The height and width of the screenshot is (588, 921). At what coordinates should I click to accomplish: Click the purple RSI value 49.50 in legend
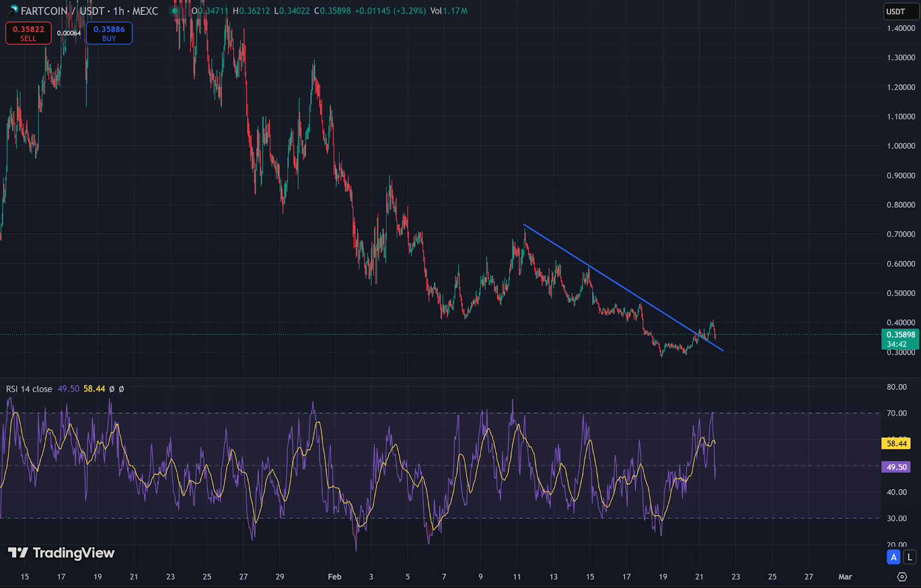(x=68, y=389)
